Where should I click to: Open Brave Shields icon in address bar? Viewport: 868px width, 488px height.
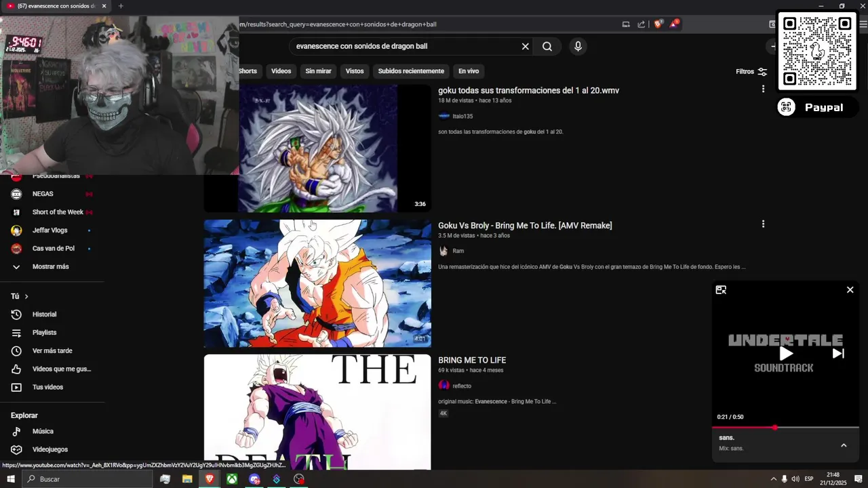coord(658,24)
